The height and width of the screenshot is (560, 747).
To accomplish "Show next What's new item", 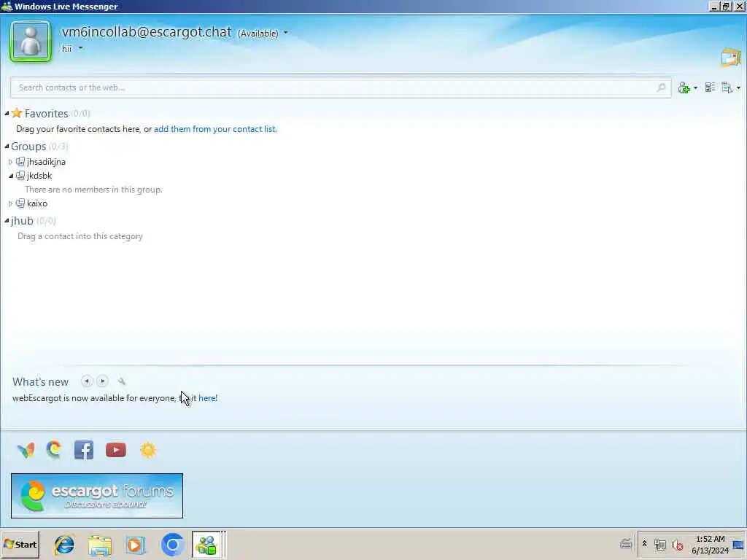I will (x=102, y=381).
